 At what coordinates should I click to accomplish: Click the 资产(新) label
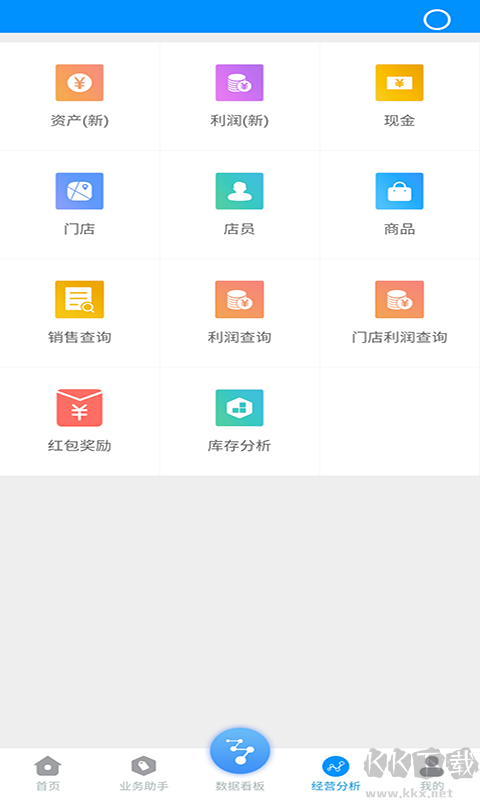coord(80,121)
